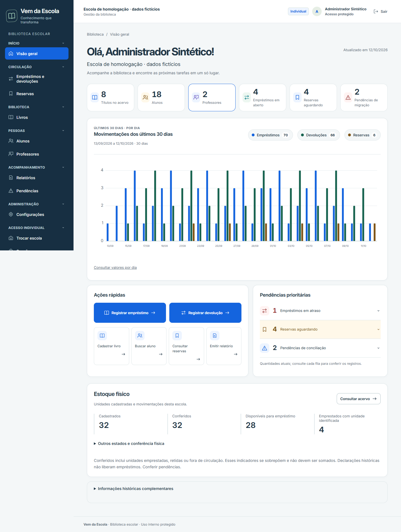Open Relatórios in the sidebar

point(37,178)
